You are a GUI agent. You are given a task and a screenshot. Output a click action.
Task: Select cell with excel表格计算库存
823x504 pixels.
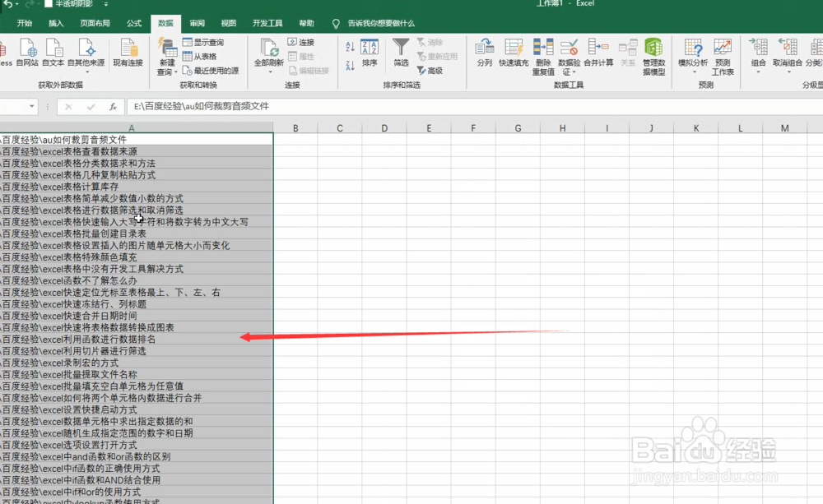[136, 187]
